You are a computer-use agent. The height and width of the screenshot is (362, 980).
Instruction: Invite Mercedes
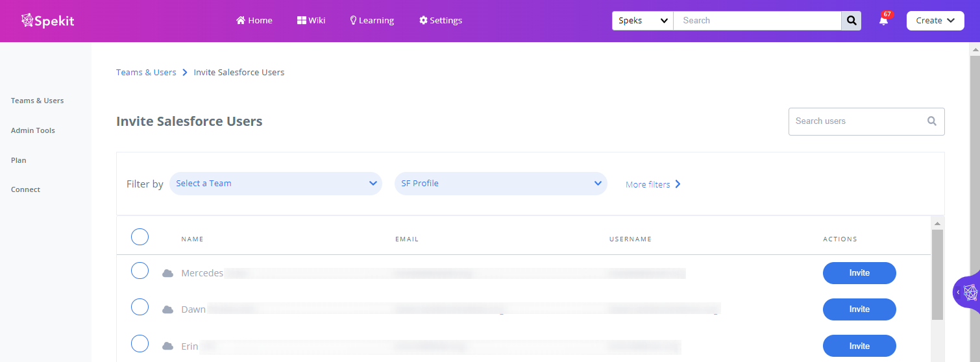pos(859,273)
